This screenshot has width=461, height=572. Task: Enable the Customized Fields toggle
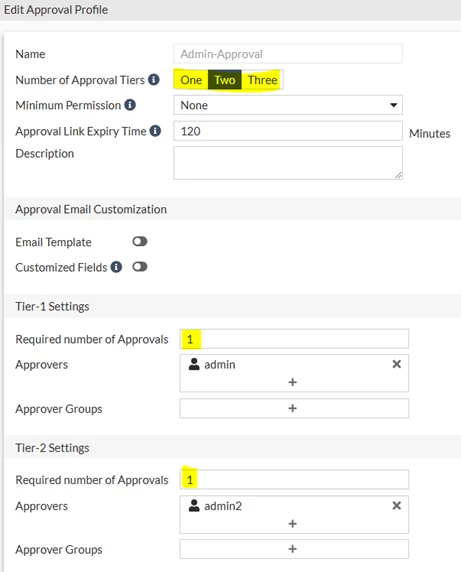click(140, 267)
